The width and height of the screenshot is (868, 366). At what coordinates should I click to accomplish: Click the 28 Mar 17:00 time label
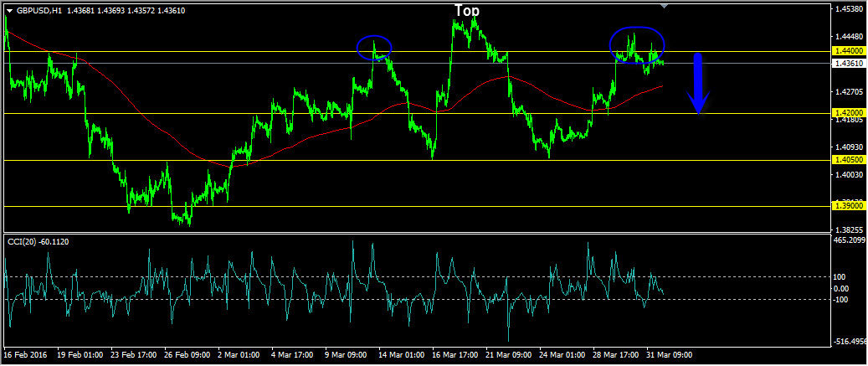pyautogui.click(x=616, y=354)
